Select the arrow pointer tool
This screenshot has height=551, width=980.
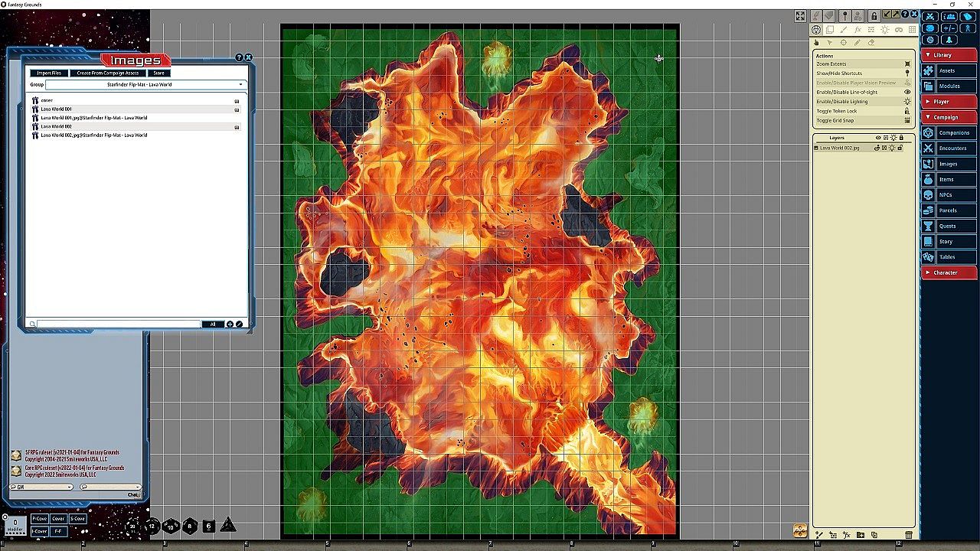tap(831, 43)
